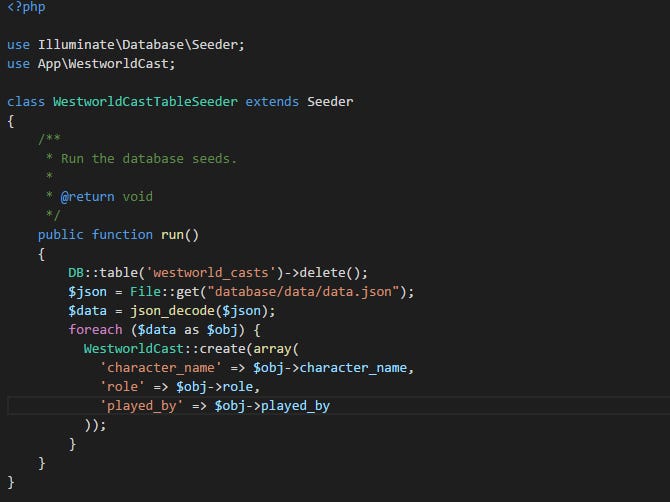Click the $obj->role value
Screen dimensions: 670x502
tap(214, 387)
